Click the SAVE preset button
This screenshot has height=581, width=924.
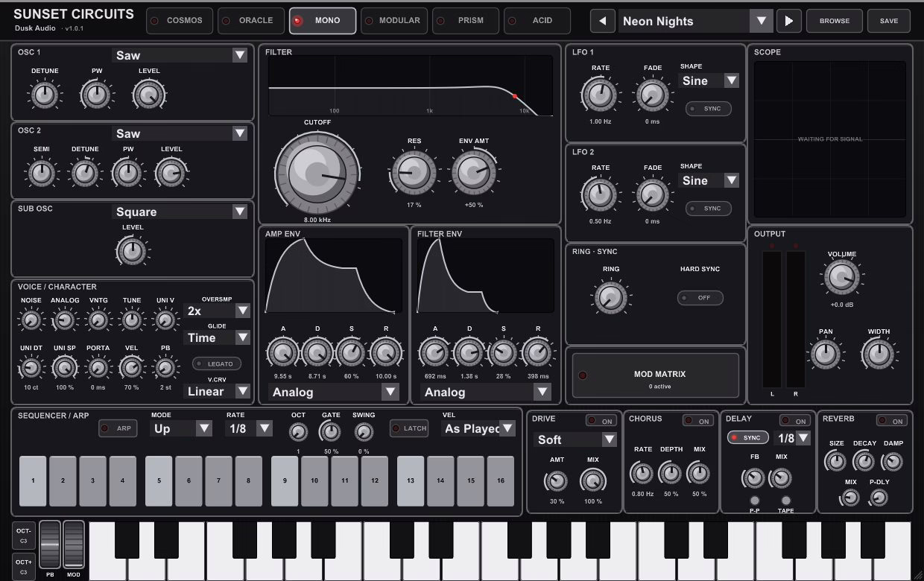(889, 21)
